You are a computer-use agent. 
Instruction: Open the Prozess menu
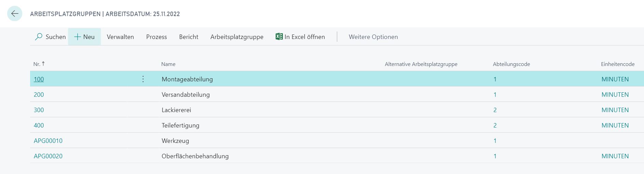(157, 37)
